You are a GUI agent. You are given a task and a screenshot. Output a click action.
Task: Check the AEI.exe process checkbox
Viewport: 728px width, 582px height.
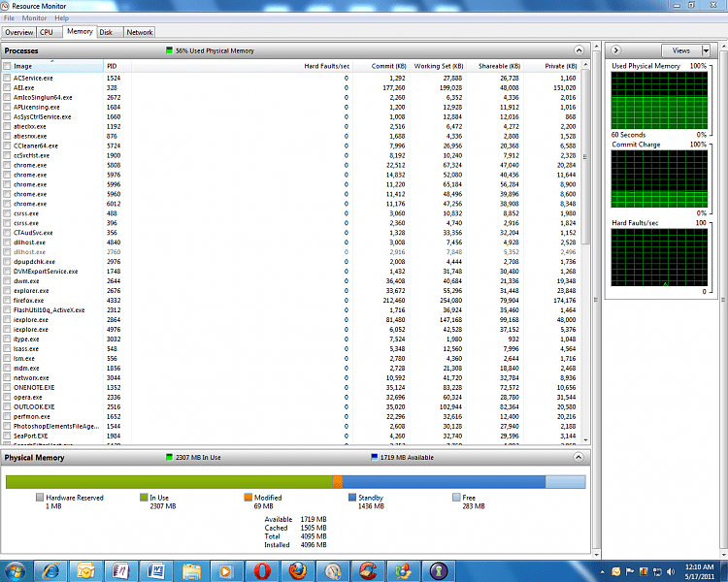(x=7, y=87)
